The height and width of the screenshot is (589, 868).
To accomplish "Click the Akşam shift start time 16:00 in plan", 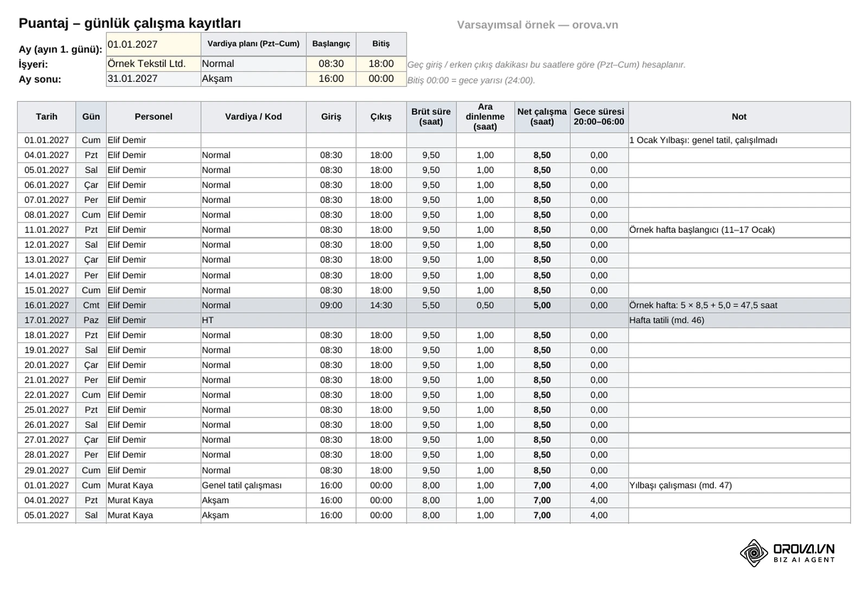I will click(331, 79).
